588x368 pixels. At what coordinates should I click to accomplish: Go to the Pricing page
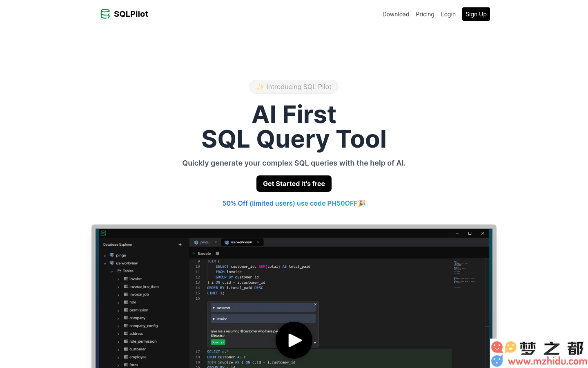[x=425, y=14]
